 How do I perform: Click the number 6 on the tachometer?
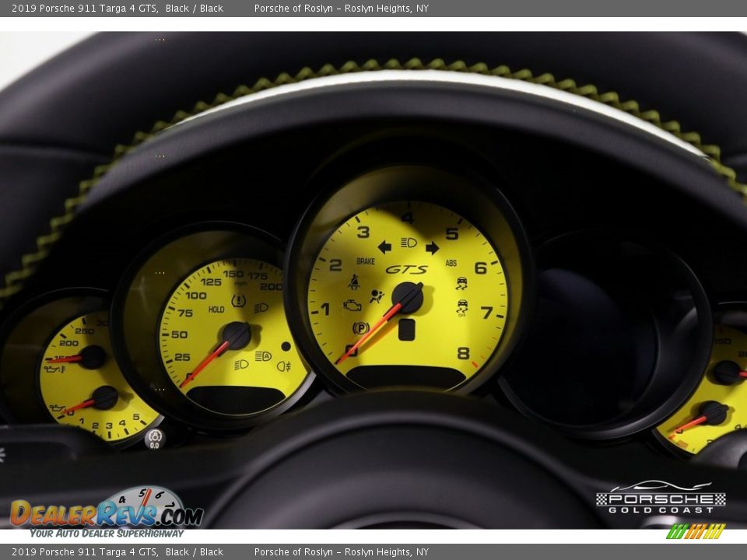(x=481, y=268)
